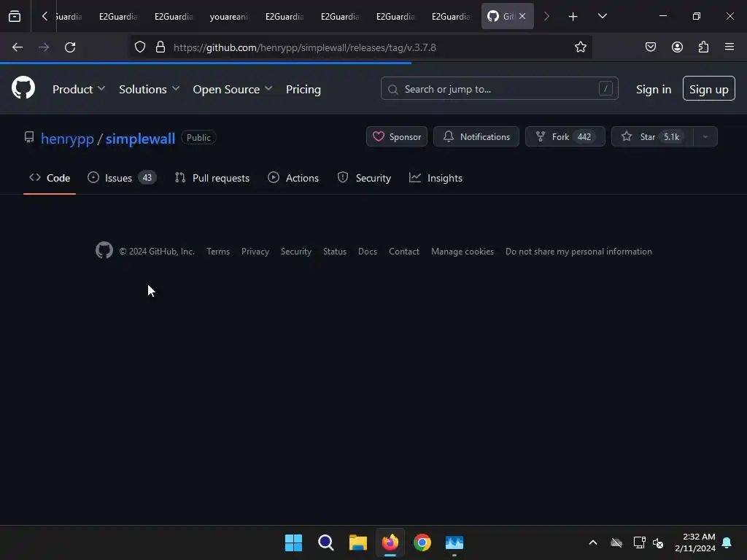Fork the repository with Fork button
747x560 pixels.
point(565,136)
